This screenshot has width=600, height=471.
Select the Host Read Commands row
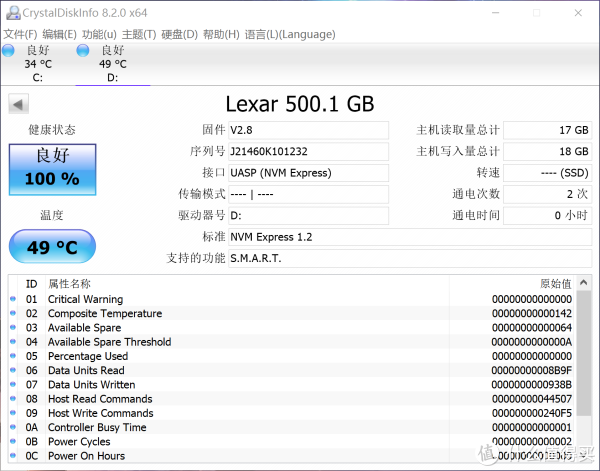pos(292,398)
